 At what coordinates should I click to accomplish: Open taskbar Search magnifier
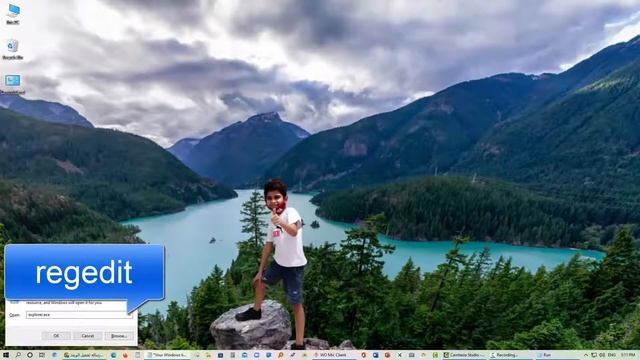(x=18, y=355)
